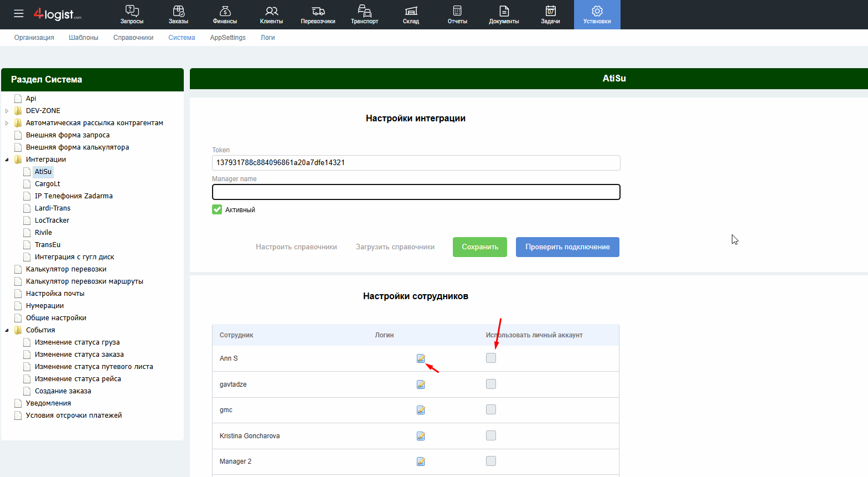Open Создание заказа event
868x477 pixels.
[63, 391]
